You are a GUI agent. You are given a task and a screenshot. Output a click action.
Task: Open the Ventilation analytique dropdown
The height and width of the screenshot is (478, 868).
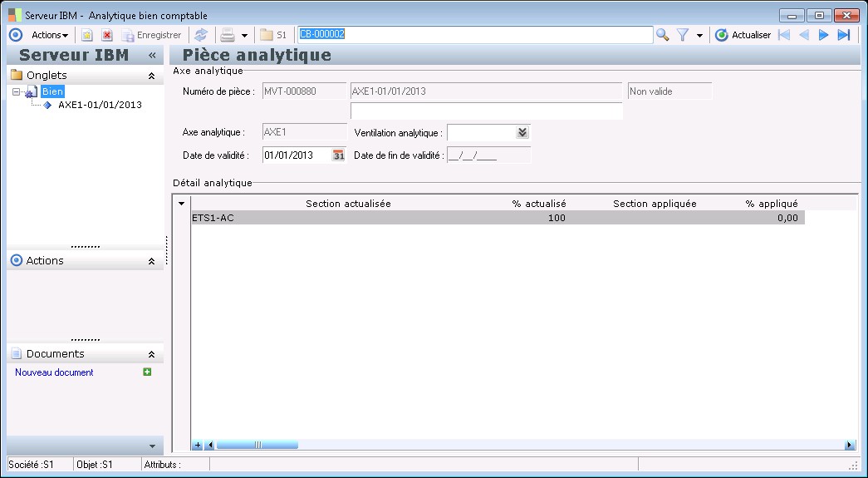coord(522,132)
